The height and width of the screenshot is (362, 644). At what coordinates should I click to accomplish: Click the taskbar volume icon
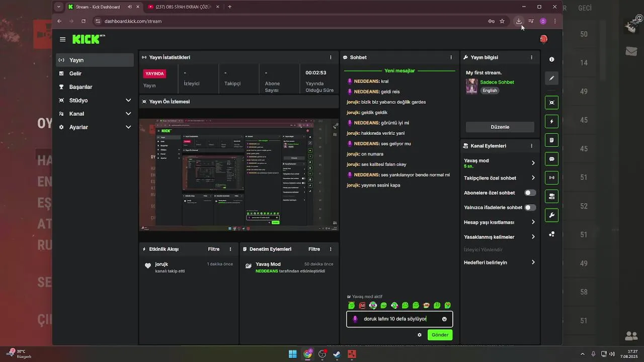(x=612, y=354)
